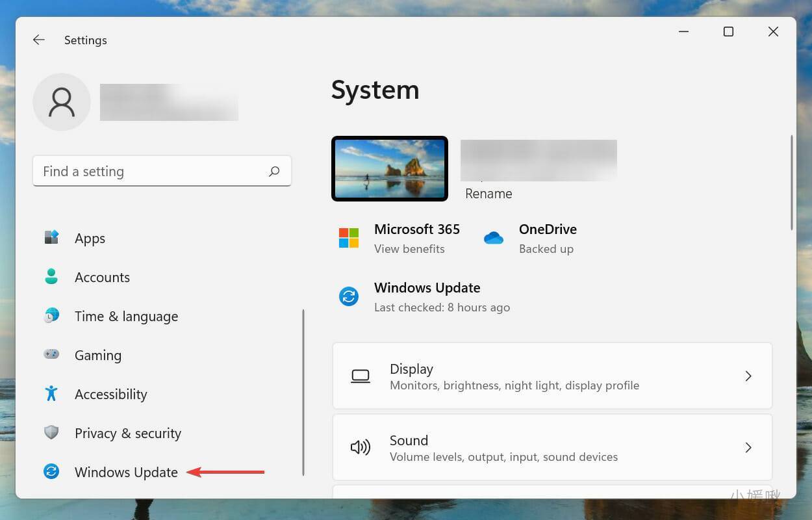Screen dimensions: 812x520
Task: Open the Display settings expander
Action: [552, 376]
